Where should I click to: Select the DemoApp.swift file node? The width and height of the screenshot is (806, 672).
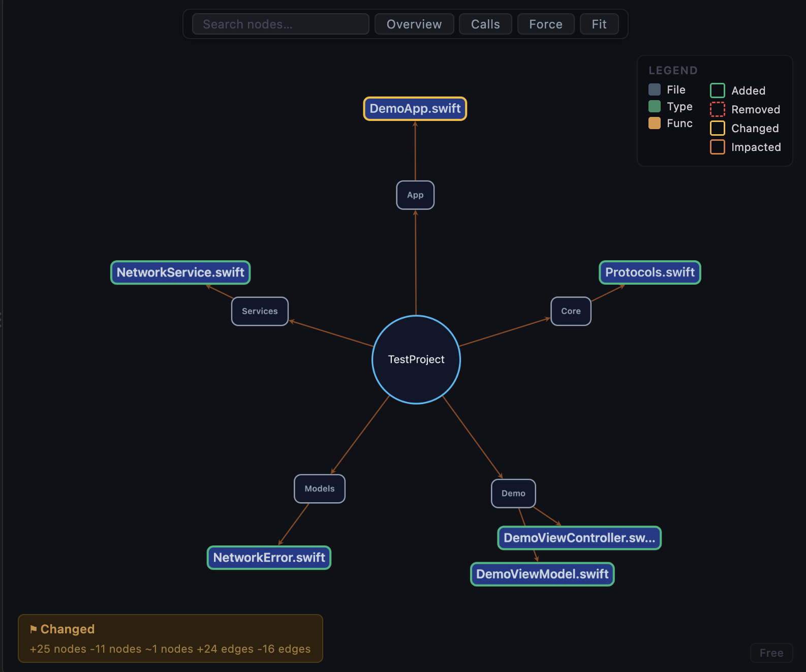point(415,109)
